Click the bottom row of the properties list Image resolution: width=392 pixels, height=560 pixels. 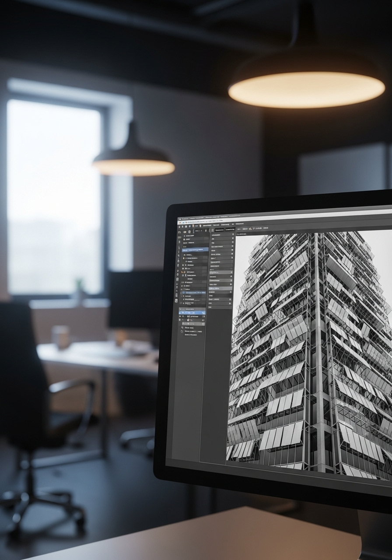(220, 307)
